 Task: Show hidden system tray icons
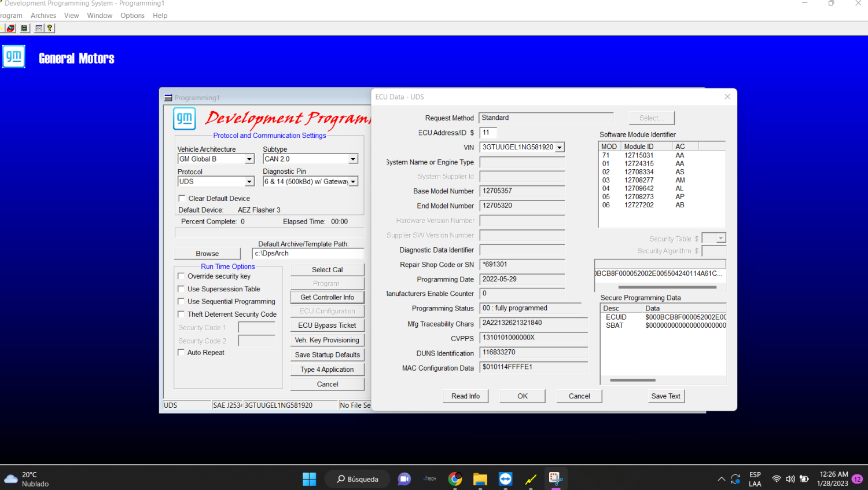click(721, 479)
